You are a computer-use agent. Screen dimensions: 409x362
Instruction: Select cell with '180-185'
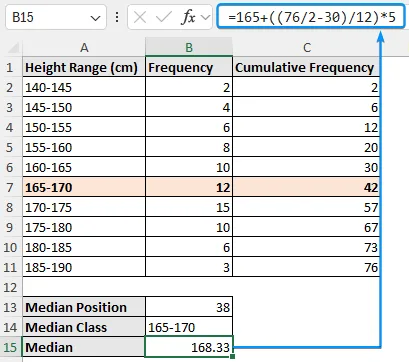pyautogui.click(x=84, y=247)
